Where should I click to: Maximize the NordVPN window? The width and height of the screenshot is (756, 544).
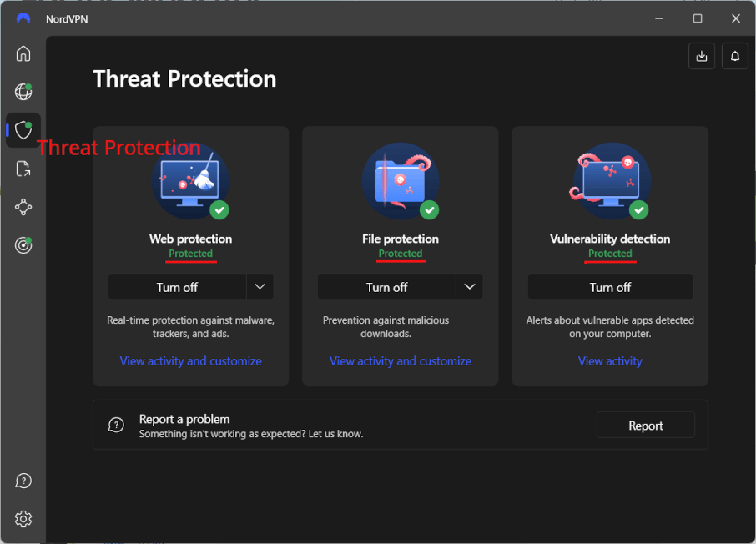tap(698, 18)
